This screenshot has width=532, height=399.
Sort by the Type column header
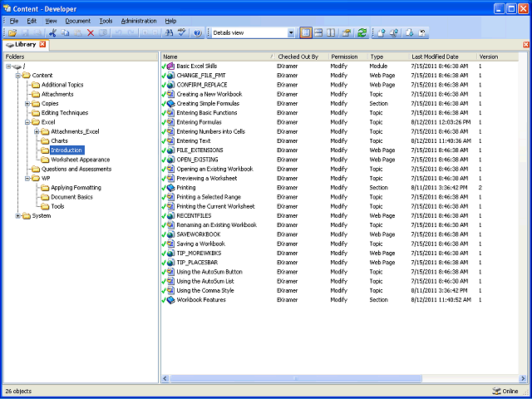click(x=389, y=57)
